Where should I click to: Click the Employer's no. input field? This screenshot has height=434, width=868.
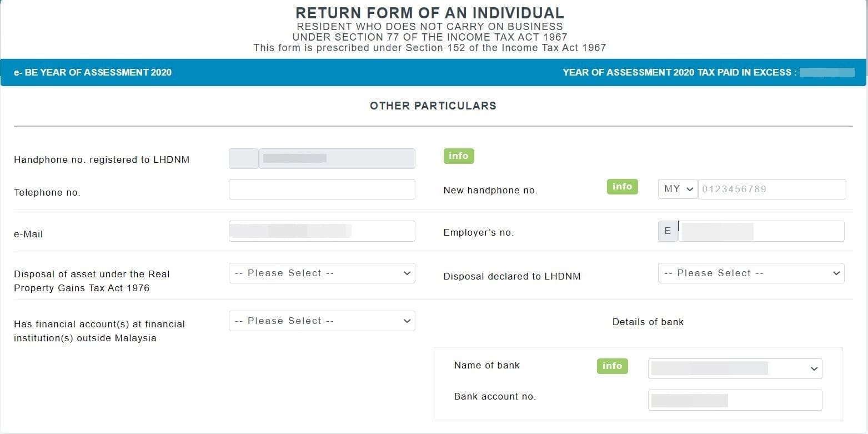761,231
